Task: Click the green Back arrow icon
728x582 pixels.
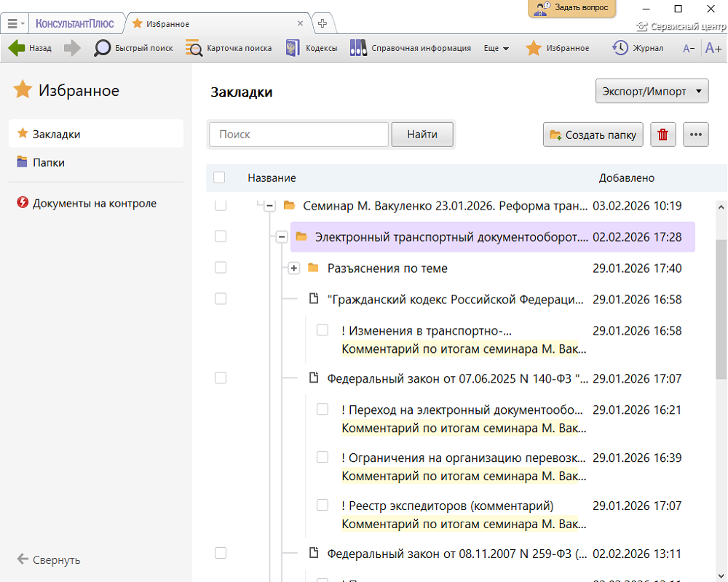Action: (x=17, y=48)
